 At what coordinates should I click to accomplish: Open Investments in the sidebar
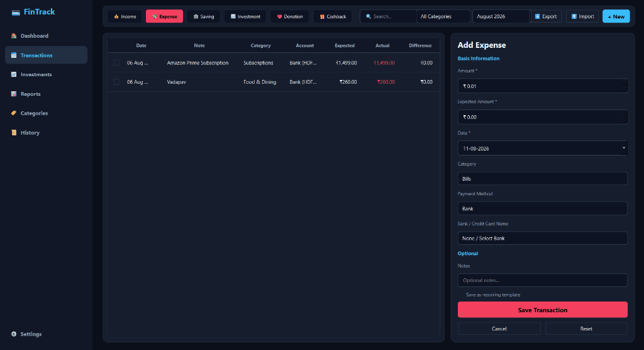46,74
